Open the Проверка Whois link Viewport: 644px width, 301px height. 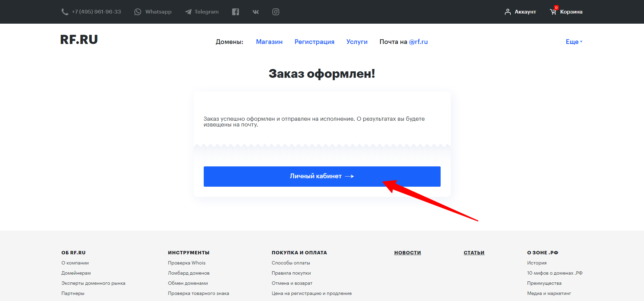click(186, 263)
